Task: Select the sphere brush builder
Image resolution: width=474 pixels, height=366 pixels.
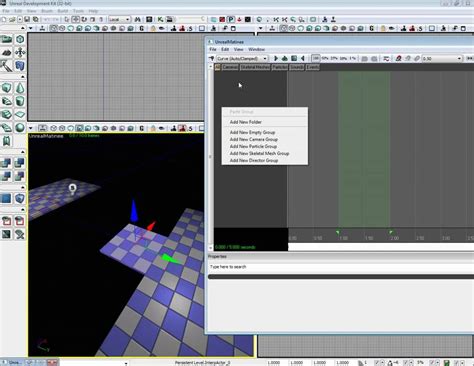Action: (20, 128)
